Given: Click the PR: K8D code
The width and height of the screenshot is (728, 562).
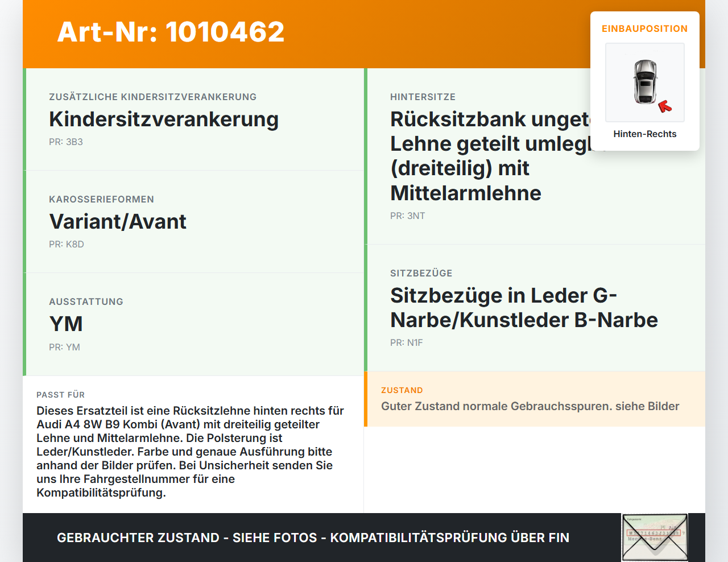Looking at the screenshot, I should tap(67, 245).
